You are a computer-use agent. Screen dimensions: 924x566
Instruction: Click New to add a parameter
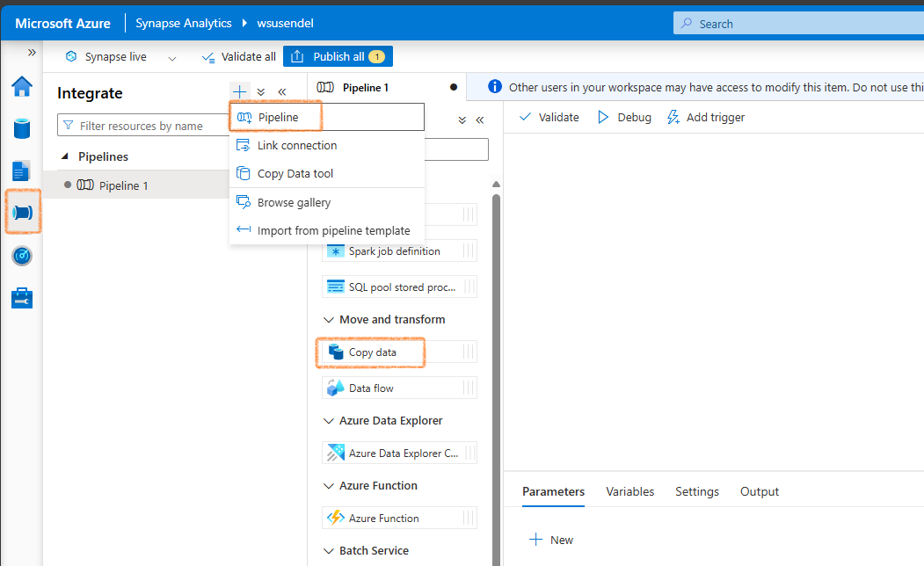[551, 540]
